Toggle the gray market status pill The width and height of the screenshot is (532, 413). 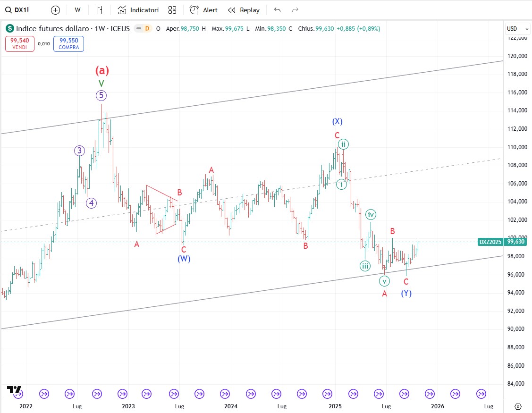tap(139, 28)
